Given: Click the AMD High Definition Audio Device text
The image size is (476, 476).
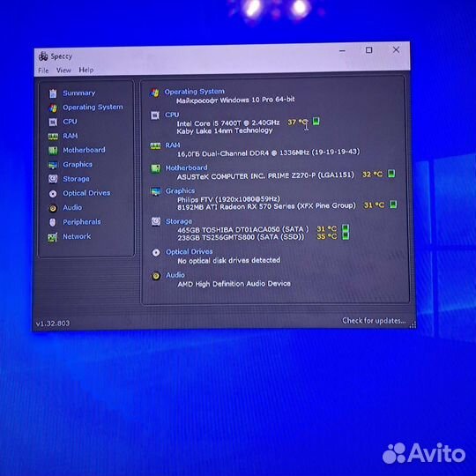Looking at the screenshot, I should 234,284.
